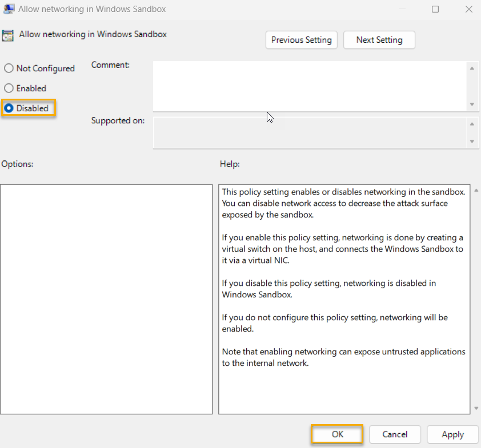
Task: Open the Next Setting policy
Action: (x=379, y=40)
